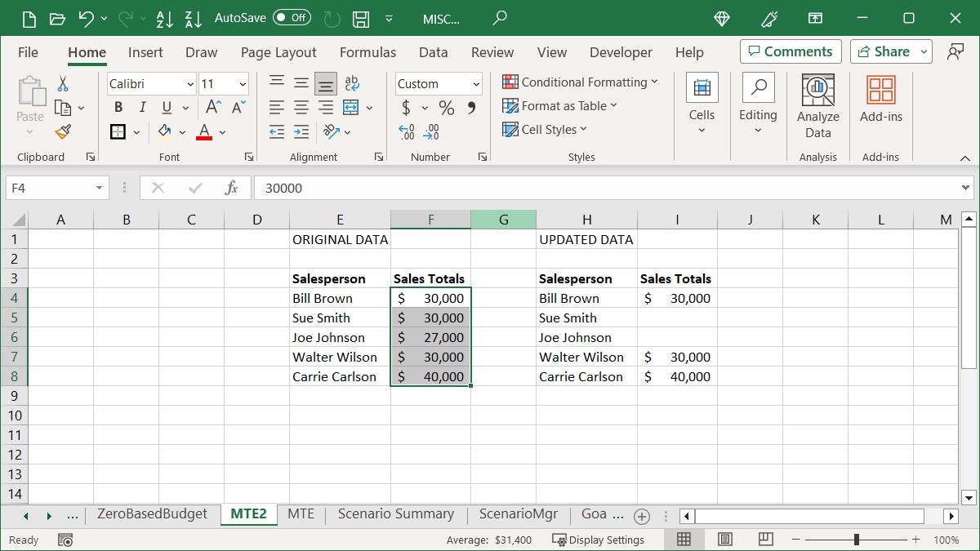Open Conditional Formatting options
The width and height of the screenshot is (980, 551).
(581, 82)
